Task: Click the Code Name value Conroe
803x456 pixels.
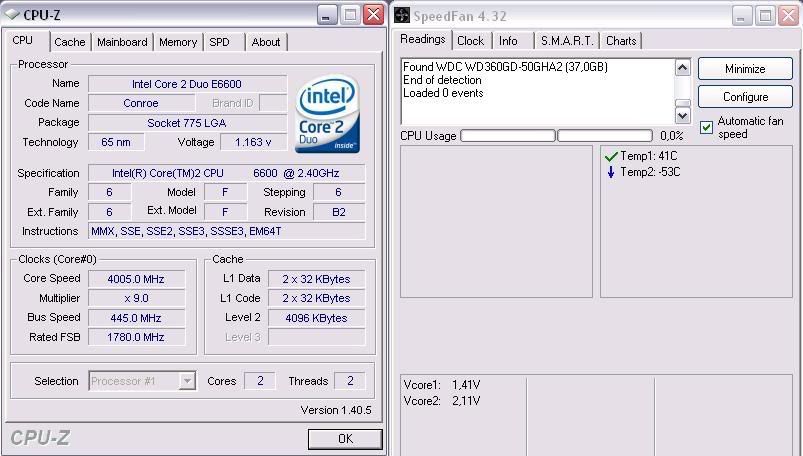Action: (141, 103)
